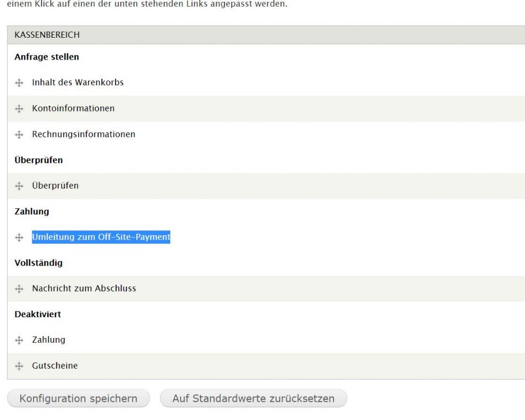
Task: Click the Nachricht zum Abschluss label
Action: [x=84, y=288]
